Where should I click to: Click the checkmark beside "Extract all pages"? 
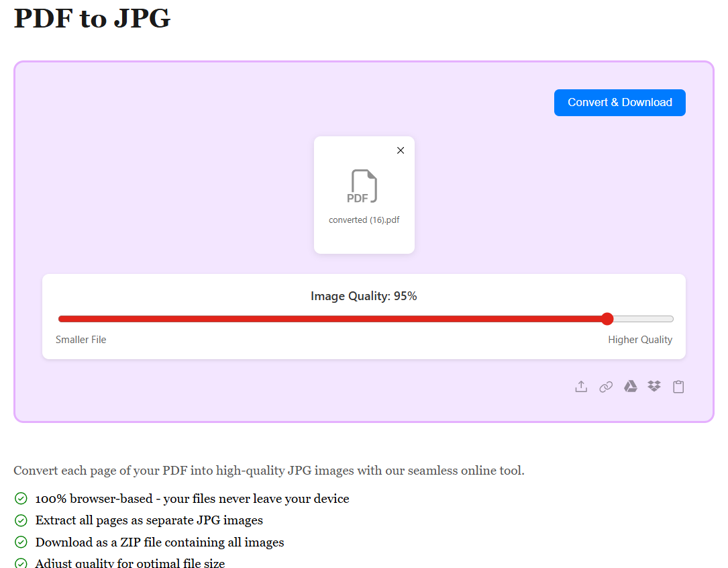[20, 520]
